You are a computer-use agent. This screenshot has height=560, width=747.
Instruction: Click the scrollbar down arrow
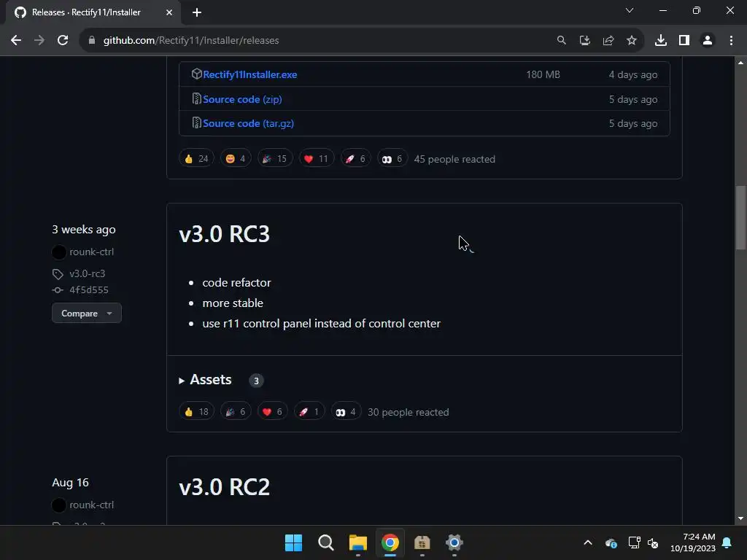[x=740, y=518]
